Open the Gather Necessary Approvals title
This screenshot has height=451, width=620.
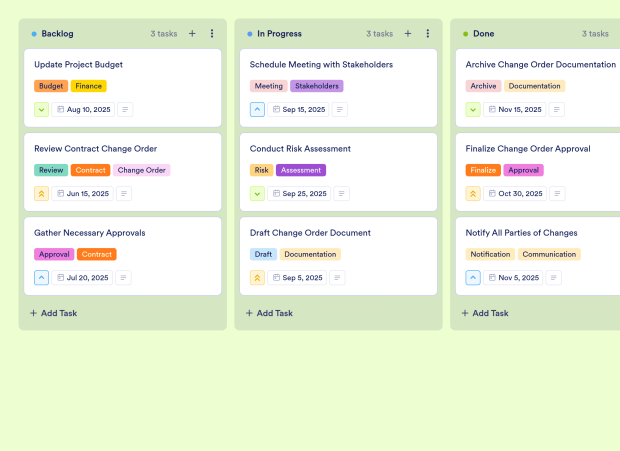pos(90,233)
